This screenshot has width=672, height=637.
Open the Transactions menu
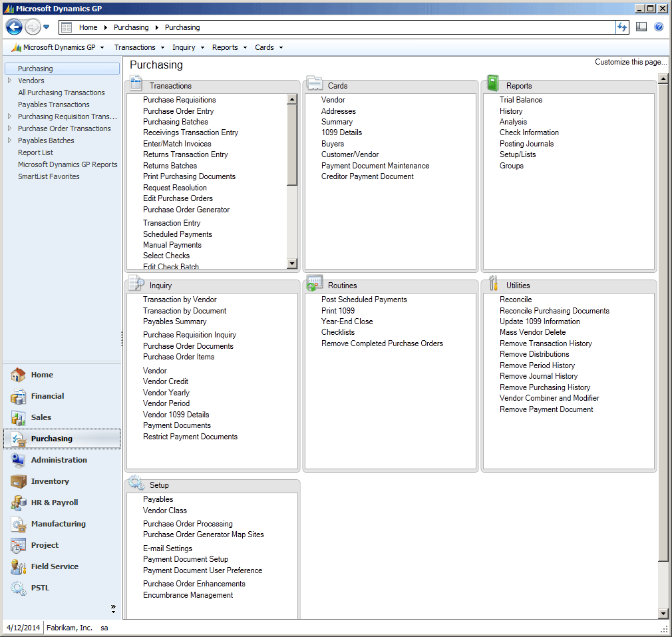click(139, 47)
